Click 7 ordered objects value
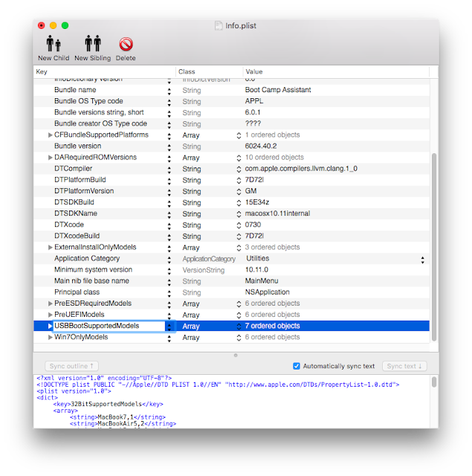Viewport: 472px width, 476px height. pos(272,326)
